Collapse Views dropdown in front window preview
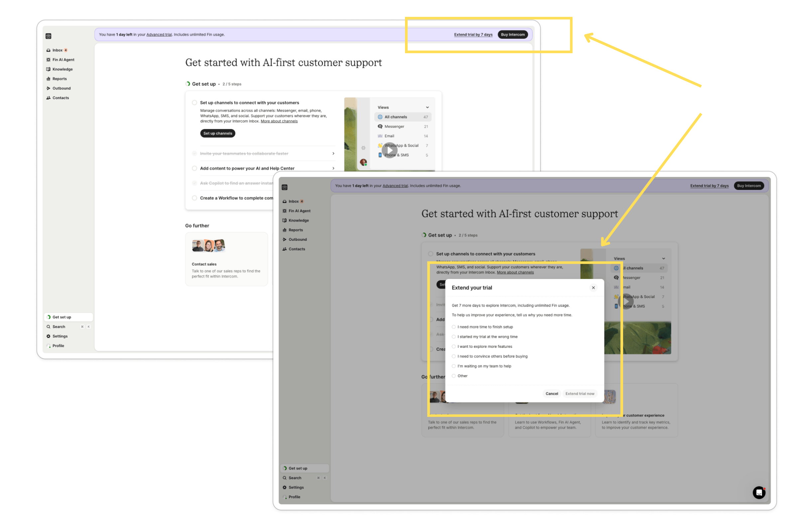 pyautogui.click(x=663, y=259)
